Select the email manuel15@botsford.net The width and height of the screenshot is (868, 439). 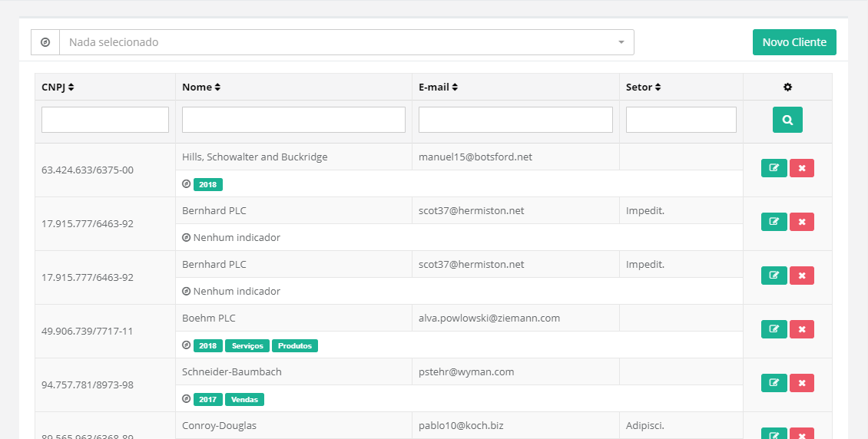pos(475,157)
